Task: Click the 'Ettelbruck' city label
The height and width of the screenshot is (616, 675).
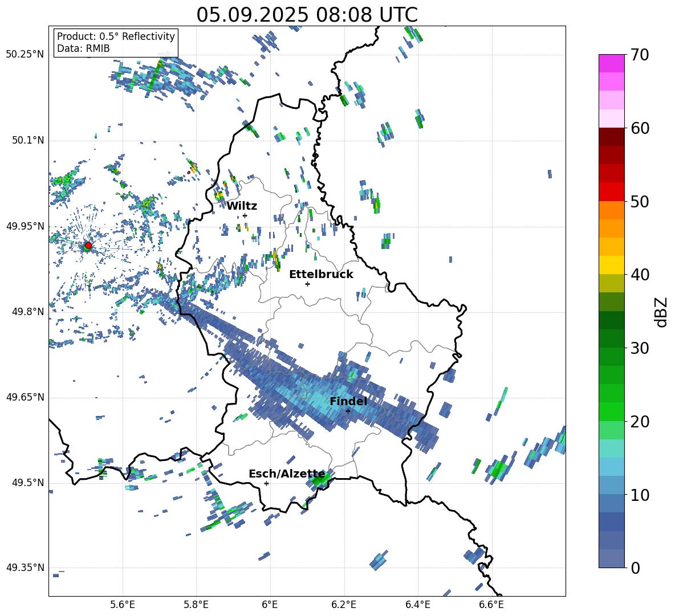Action: click(321, 275)
